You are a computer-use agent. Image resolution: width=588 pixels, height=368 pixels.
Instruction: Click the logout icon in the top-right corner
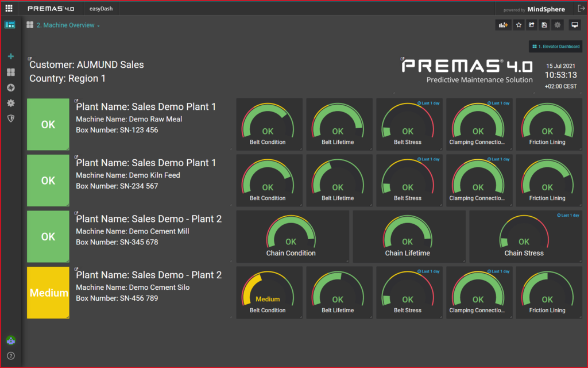pos(581,9)
